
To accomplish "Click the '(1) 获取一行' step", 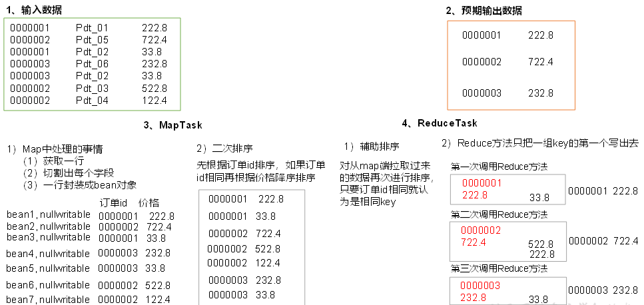I will coord(55,161).
